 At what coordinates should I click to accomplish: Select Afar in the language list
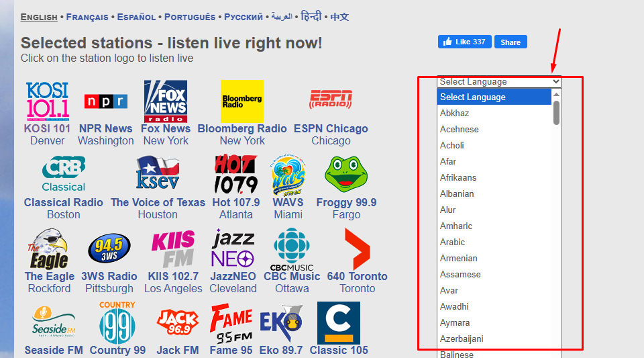click(x=494, y=161)
